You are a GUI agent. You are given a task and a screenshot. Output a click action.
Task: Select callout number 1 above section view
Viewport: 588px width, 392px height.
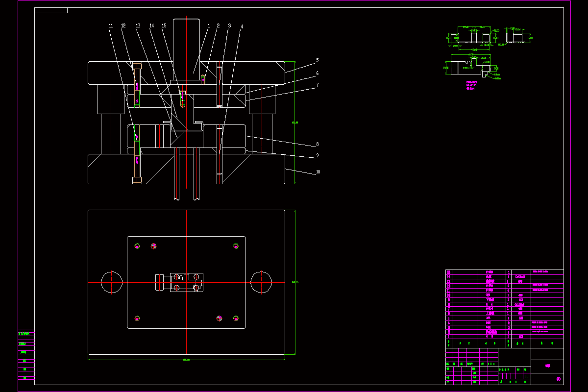point(209,25)
